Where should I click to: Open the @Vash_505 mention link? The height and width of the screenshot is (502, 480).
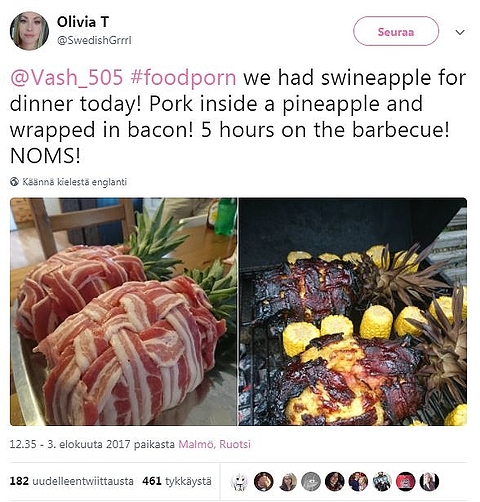(x=67, y=78)
